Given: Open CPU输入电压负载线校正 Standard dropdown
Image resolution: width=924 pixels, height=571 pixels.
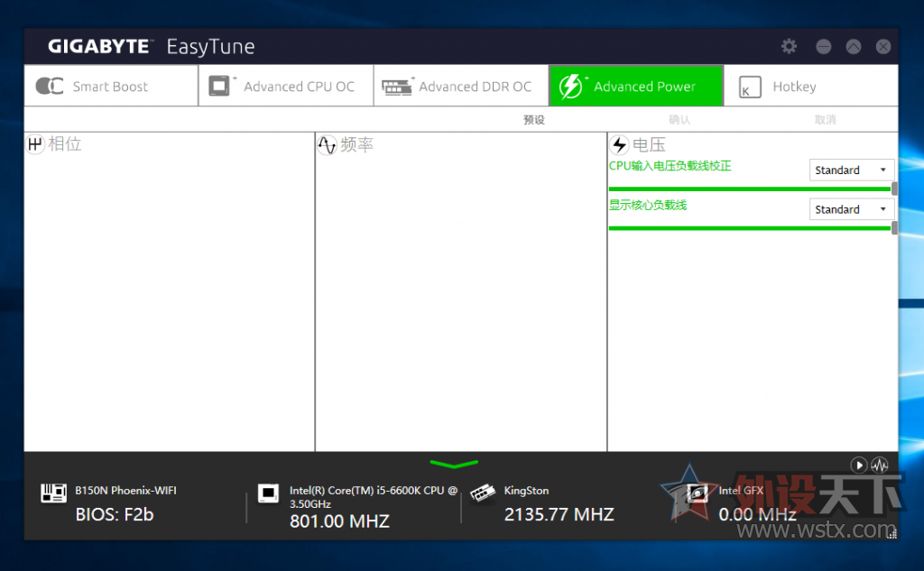Looking at the screenshot, I should 852,170.
